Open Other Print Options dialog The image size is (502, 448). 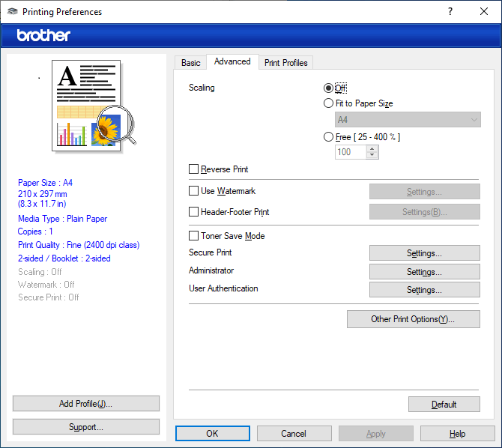click(x=413, y=319)
